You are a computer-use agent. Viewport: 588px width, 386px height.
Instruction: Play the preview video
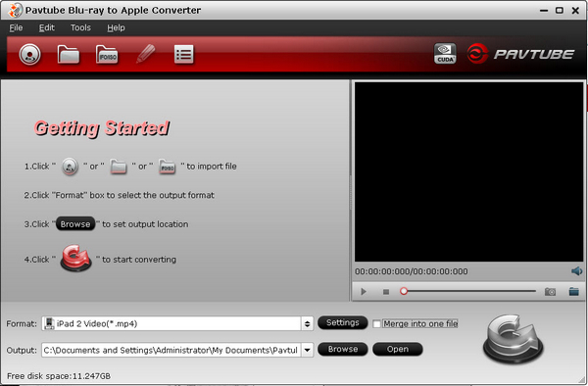point(363,292)
